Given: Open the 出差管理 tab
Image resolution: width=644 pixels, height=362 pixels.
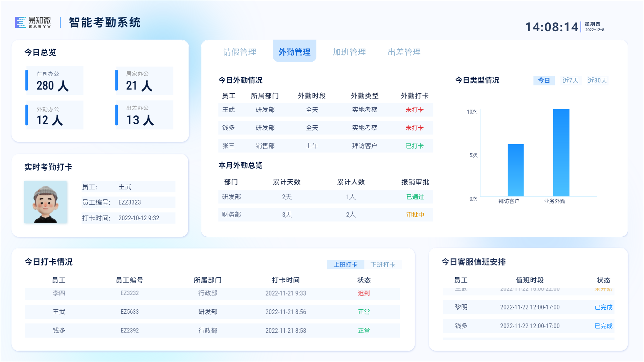Looking at the screenshot, I should [x=404, y=52].
